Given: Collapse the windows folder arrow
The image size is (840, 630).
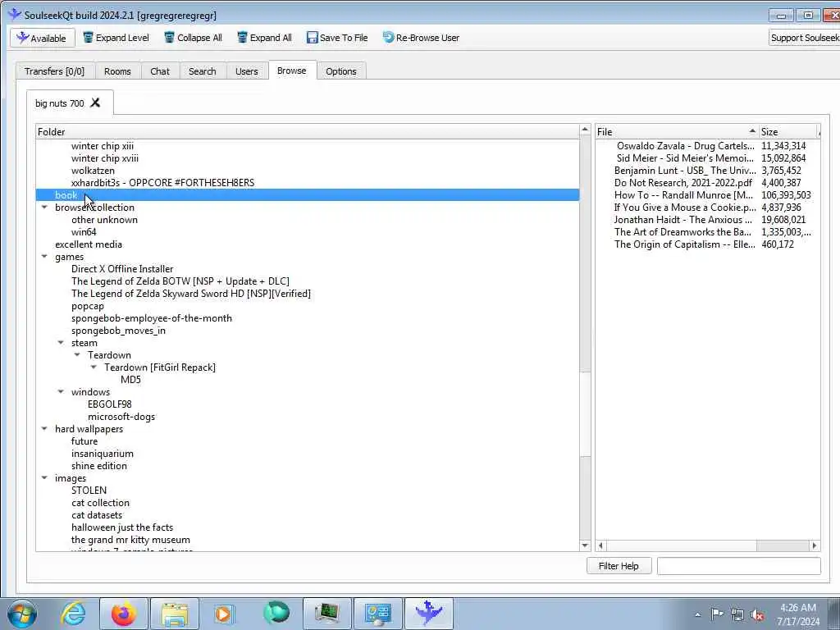Looking at the screenshot, I should pyautogui.click(x=61, y=392).
